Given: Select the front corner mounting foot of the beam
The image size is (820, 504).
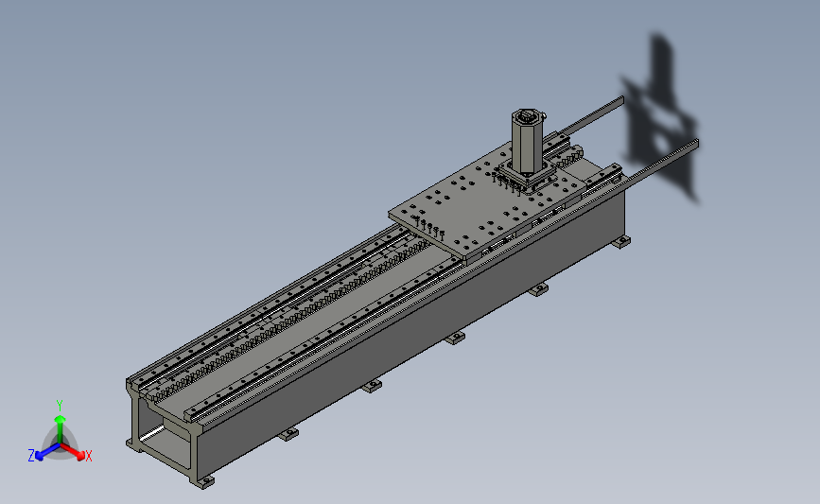Looking at the screenshot, I should tap(204, 482).
